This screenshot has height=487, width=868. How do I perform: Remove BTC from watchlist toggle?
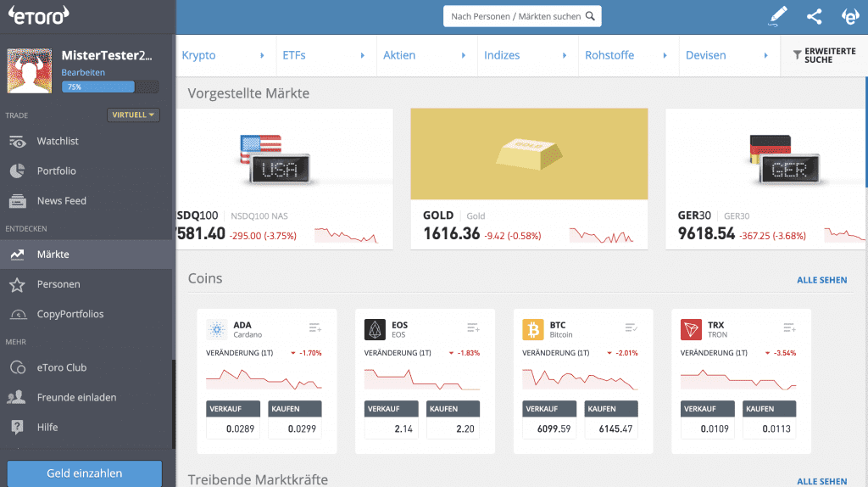631,327
